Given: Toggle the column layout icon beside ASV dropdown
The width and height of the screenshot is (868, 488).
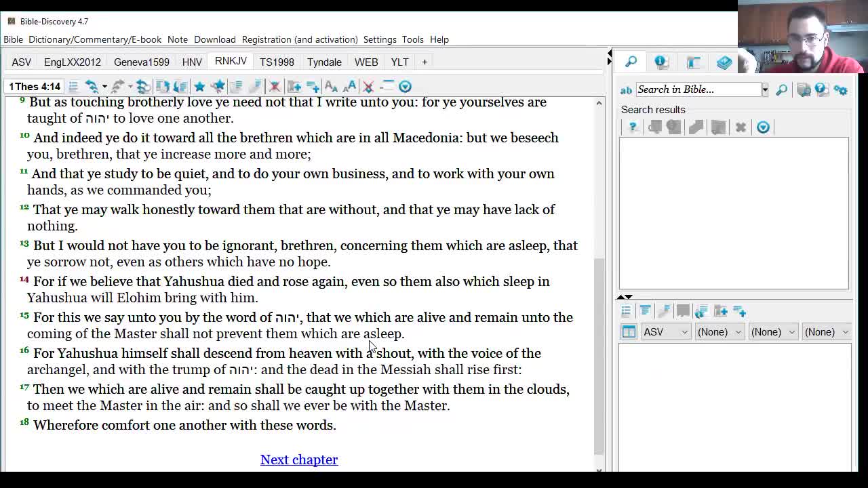Looking at the screenshot, I should point(629,332).
